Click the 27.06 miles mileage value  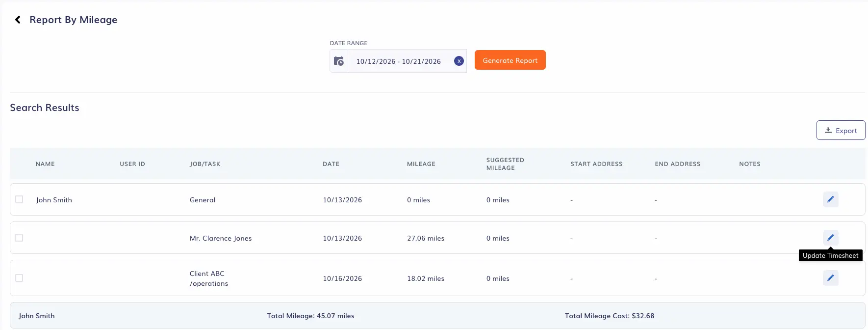[x=426, y=238]
